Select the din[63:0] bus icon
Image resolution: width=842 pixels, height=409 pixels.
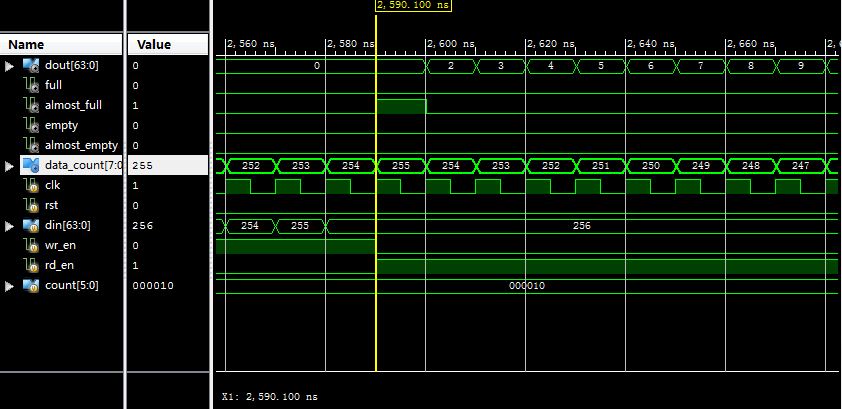click(x=31, y=225)
